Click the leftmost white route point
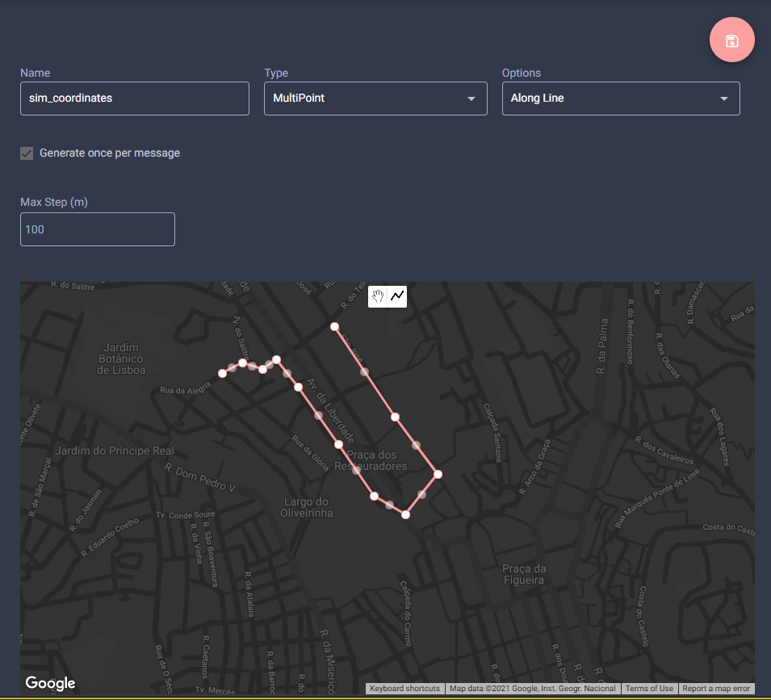 point(223,373)
